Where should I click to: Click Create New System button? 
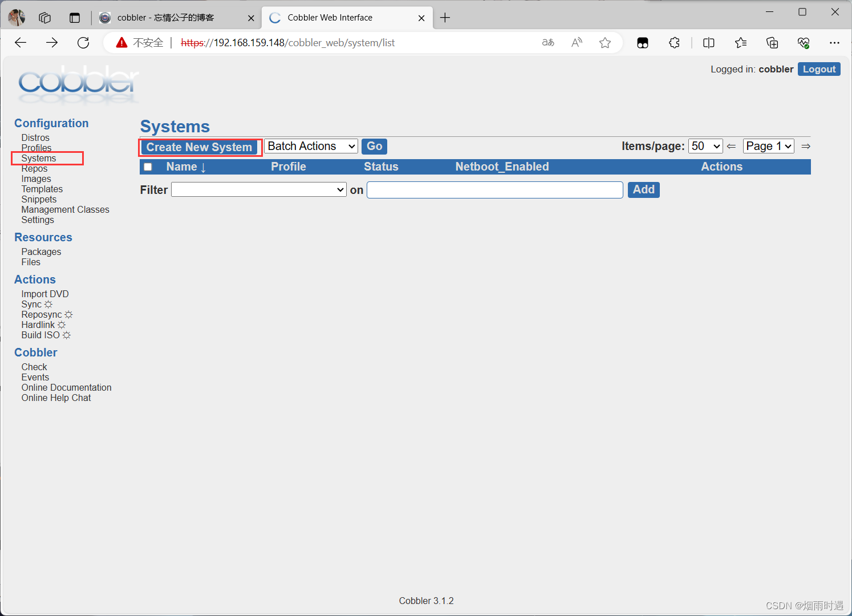tap(199, 147)
